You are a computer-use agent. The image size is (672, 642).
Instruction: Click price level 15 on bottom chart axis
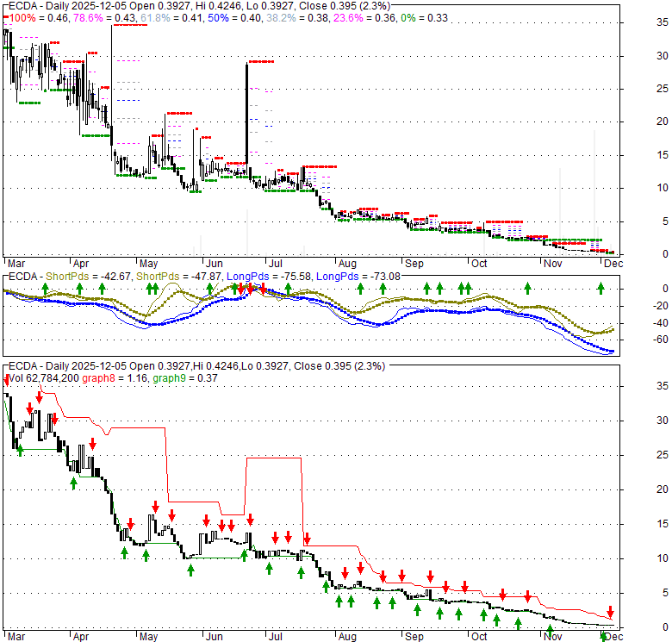pos(663,524)
